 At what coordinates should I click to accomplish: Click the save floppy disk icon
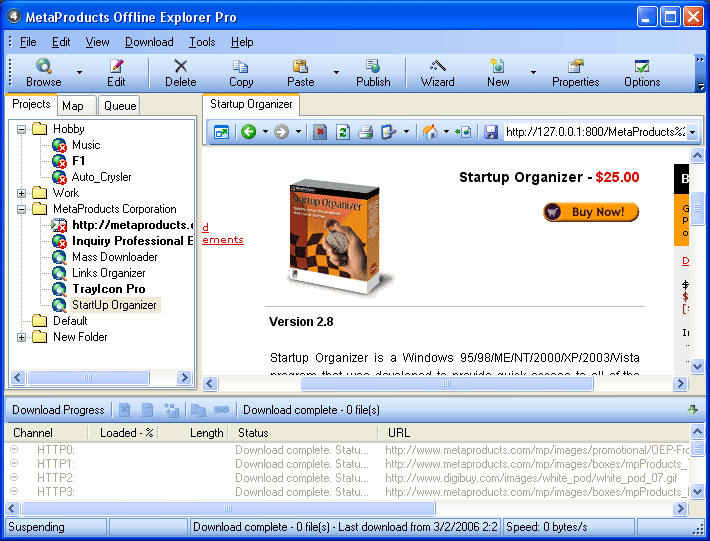click(x=491, y=132)
